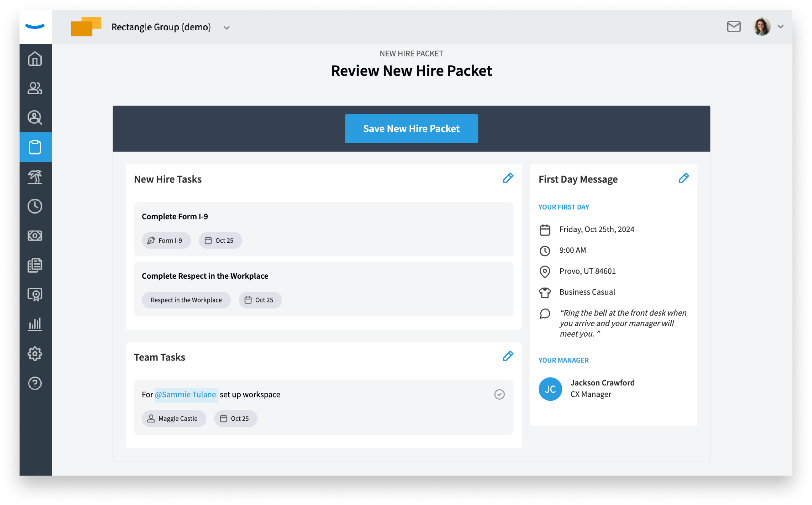This screenshot has width=812, height=505.
Task: Open the reports bar chart icon
Action: pos(35,324)
